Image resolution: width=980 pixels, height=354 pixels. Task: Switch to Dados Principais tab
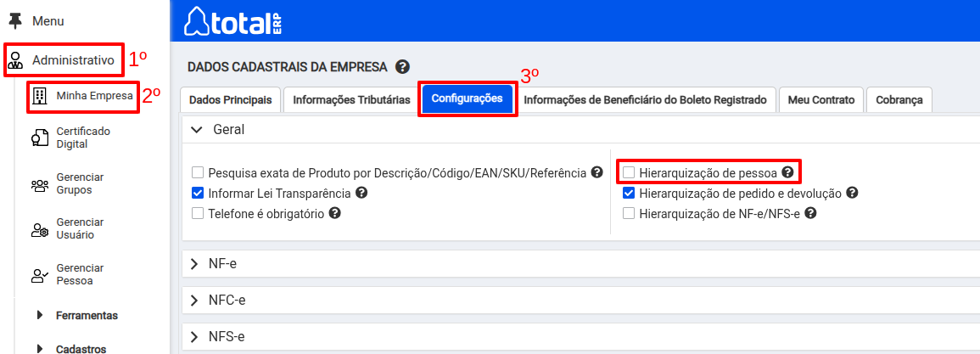tap(230, 100)
